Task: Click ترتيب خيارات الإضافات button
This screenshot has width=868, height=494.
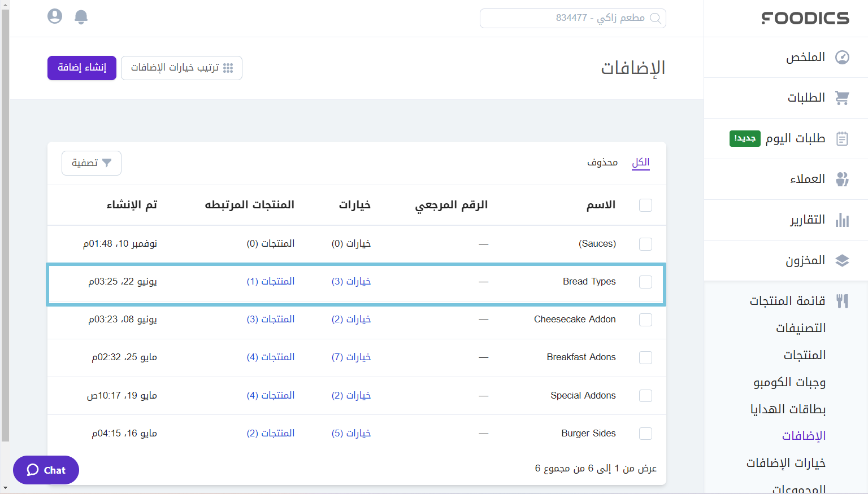Action: 181,68
